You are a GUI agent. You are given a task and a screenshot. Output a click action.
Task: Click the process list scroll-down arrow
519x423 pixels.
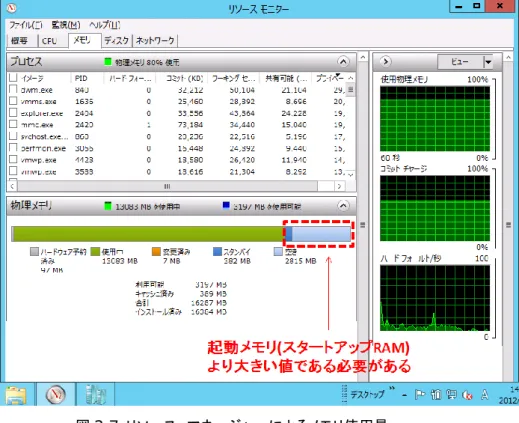[x=351, y=174]
